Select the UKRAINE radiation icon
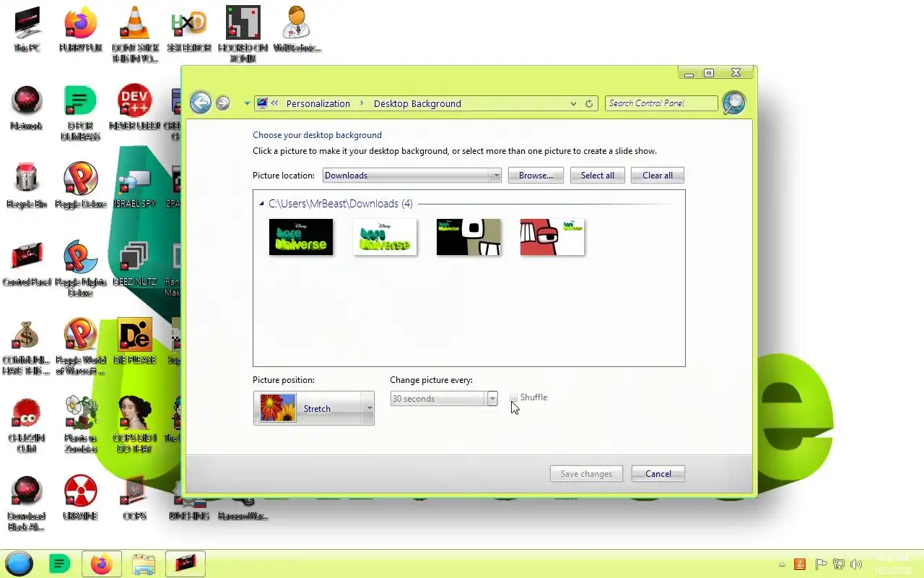 pos(80,498)
